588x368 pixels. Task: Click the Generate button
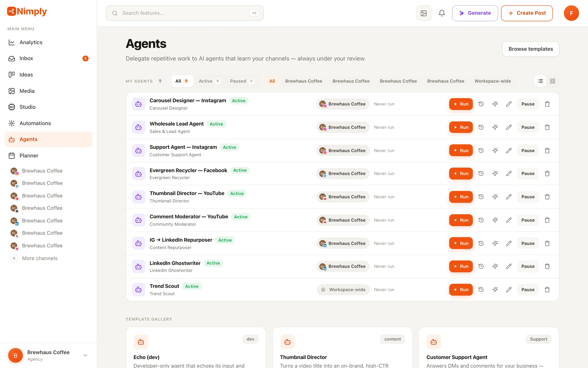(475, 13)
